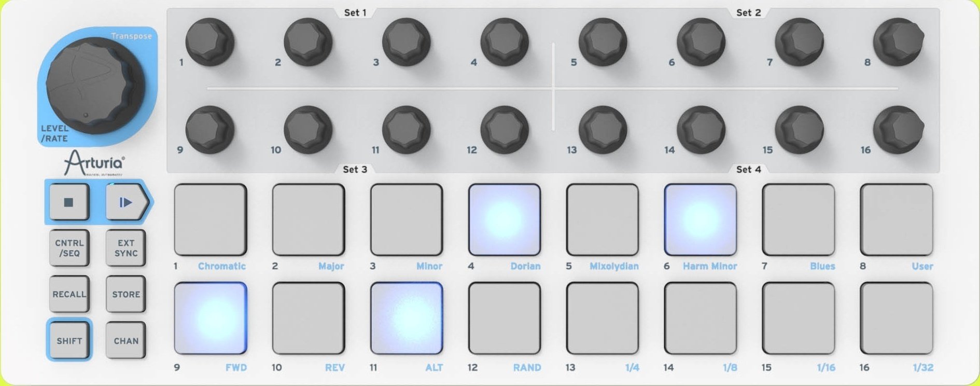Tap pad 2 Major
Screen dimensions: 980x386
coord(308,219)
